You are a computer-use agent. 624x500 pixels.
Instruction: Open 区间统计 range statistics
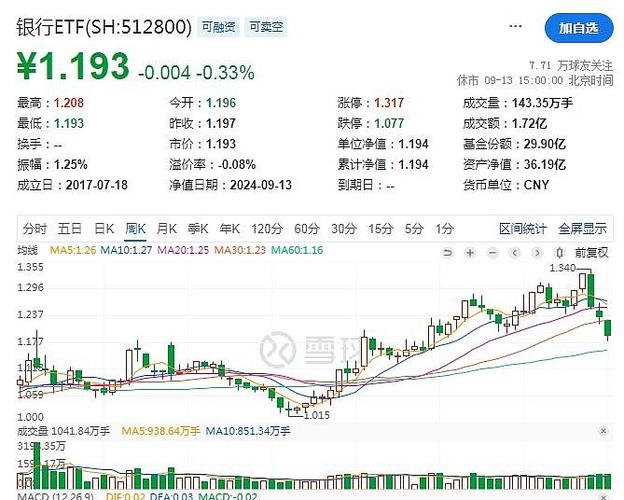(x=524, y=228)
